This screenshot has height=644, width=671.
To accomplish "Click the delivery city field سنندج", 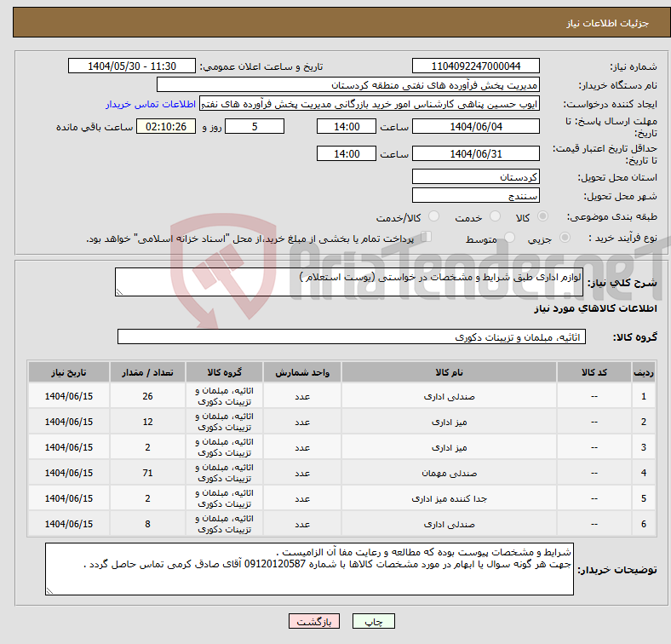I will [x=475, y=196].
